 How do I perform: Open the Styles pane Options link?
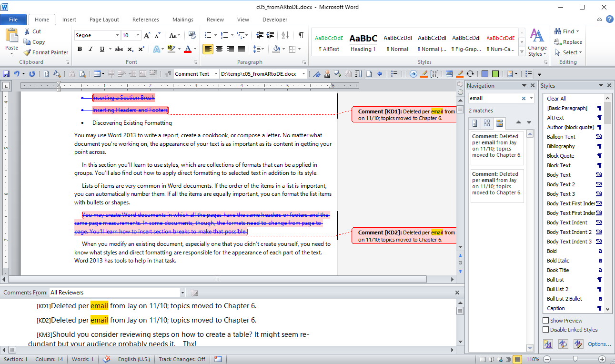pyautogui.click(x=599, y=344)
